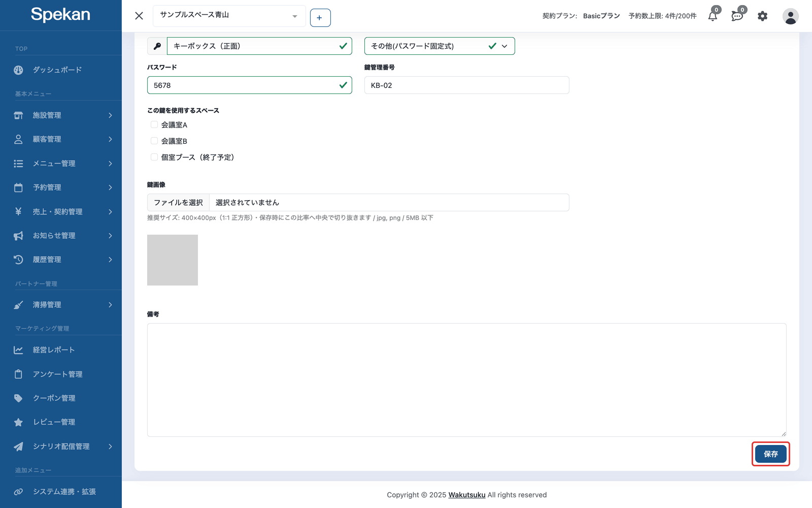Click the Spekan logo
The image size is (812, 508).
60,15
